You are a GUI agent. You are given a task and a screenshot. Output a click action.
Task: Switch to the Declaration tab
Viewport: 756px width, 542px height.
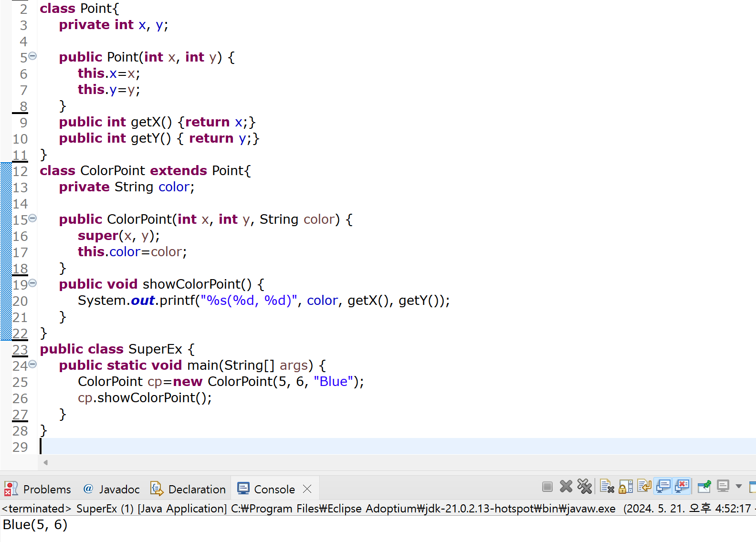188,489
